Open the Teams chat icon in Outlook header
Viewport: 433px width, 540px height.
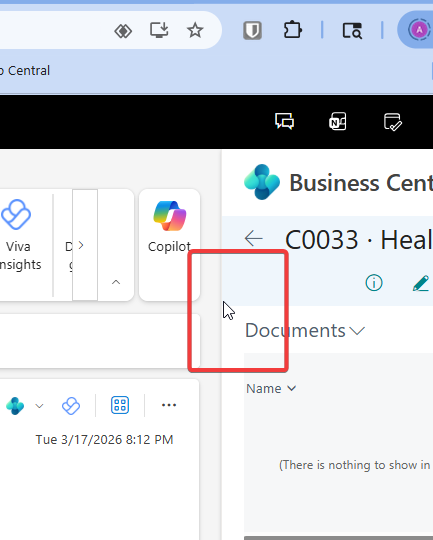pos(284,122)
